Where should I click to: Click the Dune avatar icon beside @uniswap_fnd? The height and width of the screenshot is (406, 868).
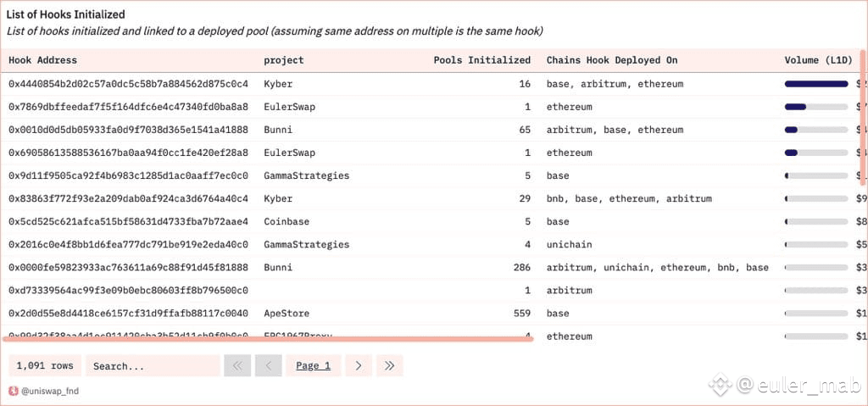pos(14,391)
